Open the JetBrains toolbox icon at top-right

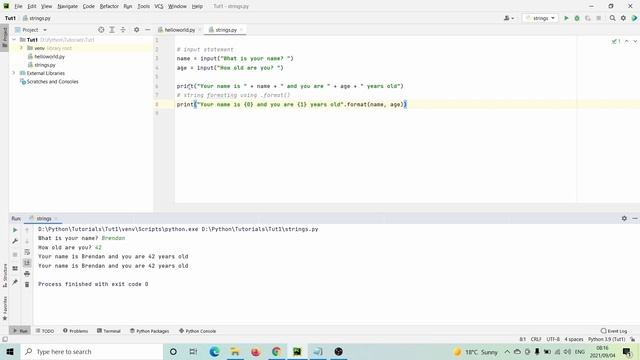point(634,18)
